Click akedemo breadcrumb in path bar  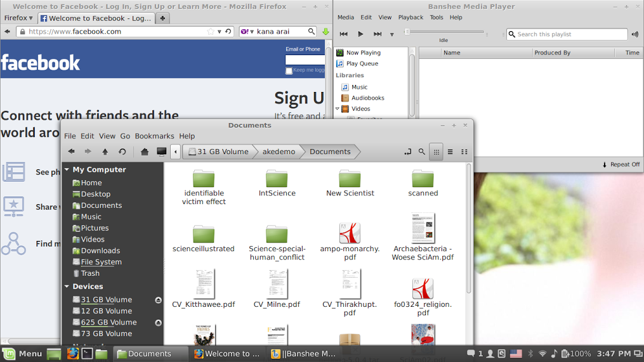[279, 152]
